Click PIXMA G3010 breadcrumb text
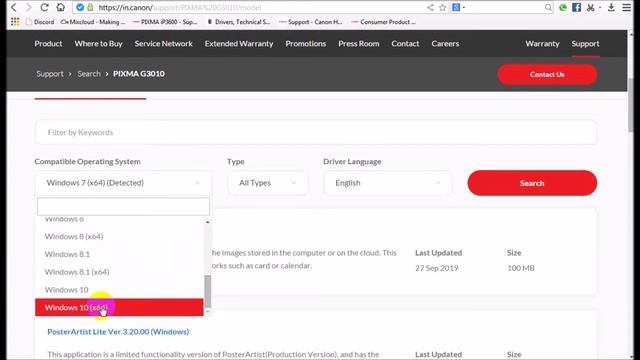This screenshot has height=360, width=640. 139,74
